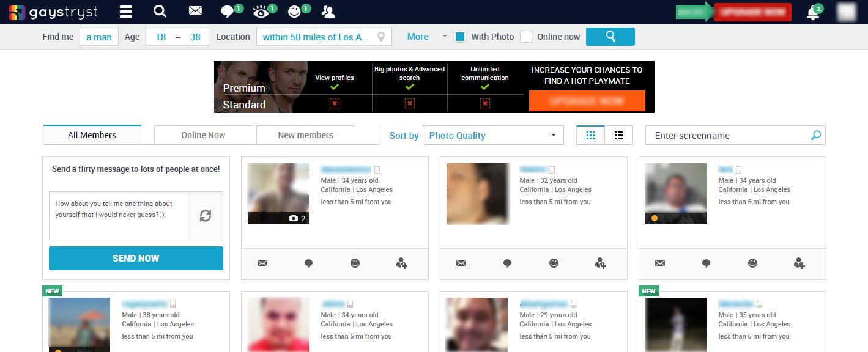Switch to list view layout

click(618, 135)
